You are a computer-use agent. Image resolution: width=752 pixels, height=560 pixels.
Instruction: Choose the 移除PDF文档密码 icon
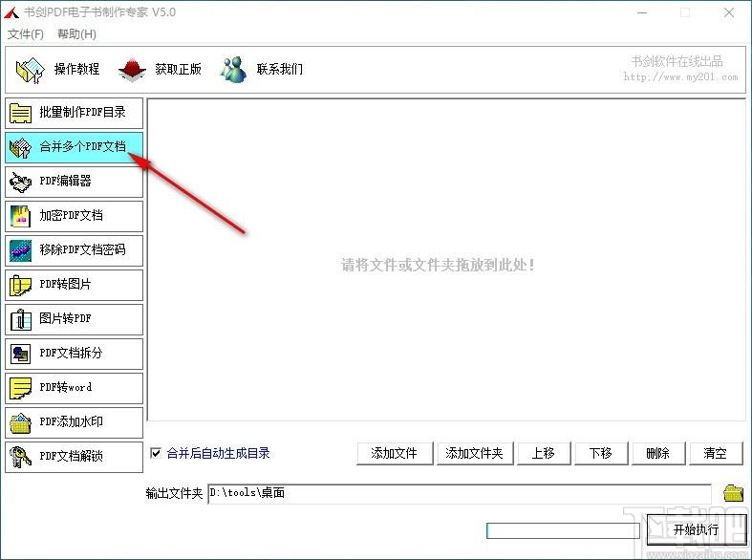[x=21, y=250]
